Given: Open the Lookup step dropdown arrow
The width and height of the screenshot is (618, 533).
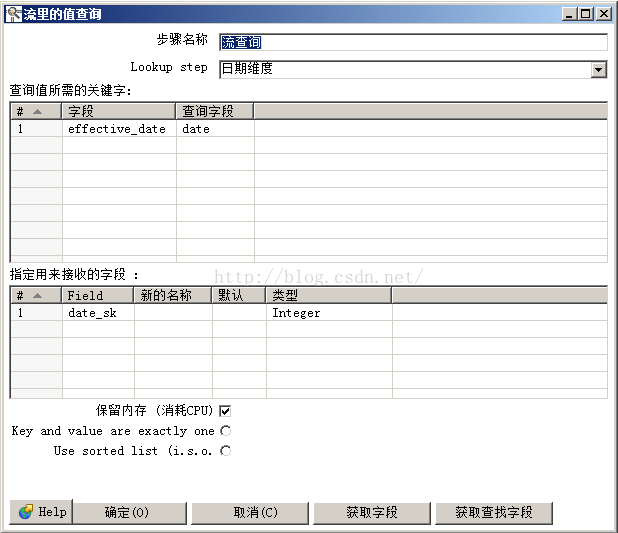Looking at the screenshot, I should tap(598, 69).
